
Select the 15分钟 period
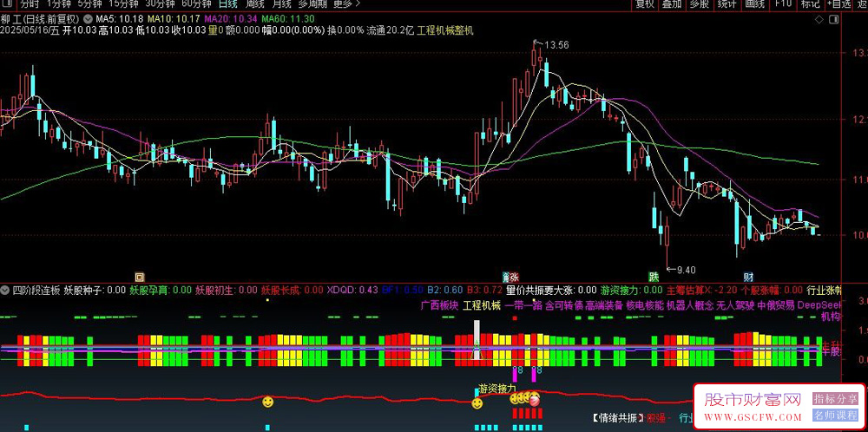point(123,3)
